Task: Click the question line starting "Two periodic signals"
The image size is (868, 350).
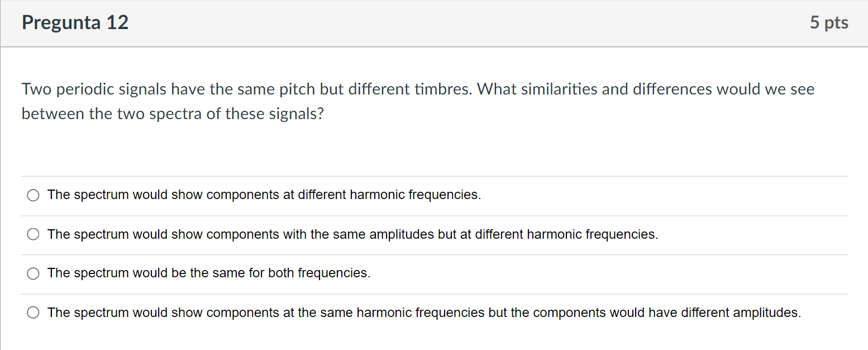Action: click(418, 89)
